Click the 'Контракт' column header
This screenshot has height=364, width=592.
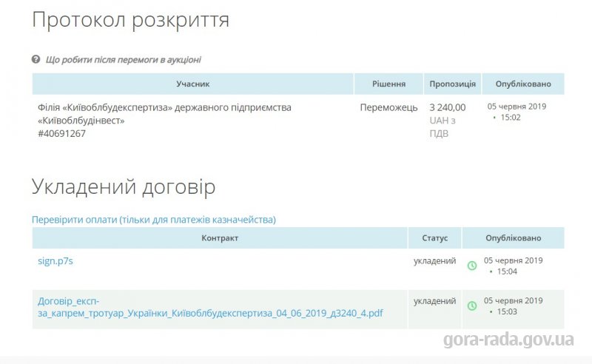pos(220,238)
